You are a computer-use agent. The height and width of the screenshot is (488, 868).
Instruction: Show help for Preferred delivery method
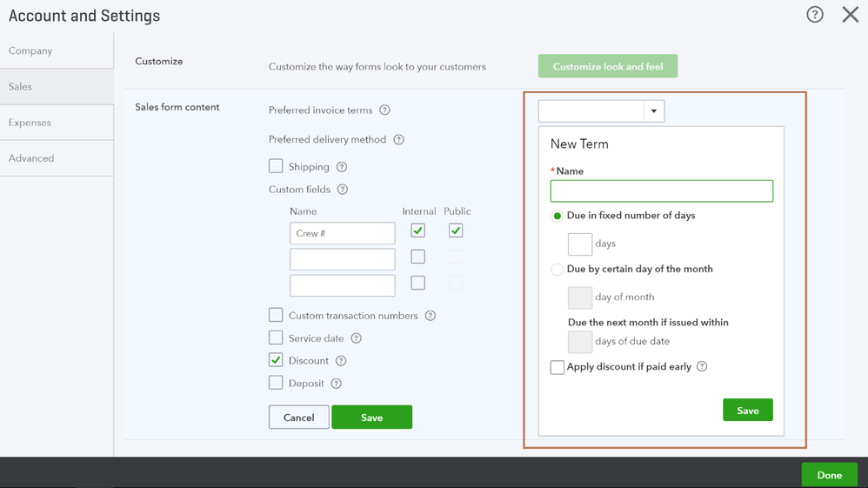(x=398, y=139)
